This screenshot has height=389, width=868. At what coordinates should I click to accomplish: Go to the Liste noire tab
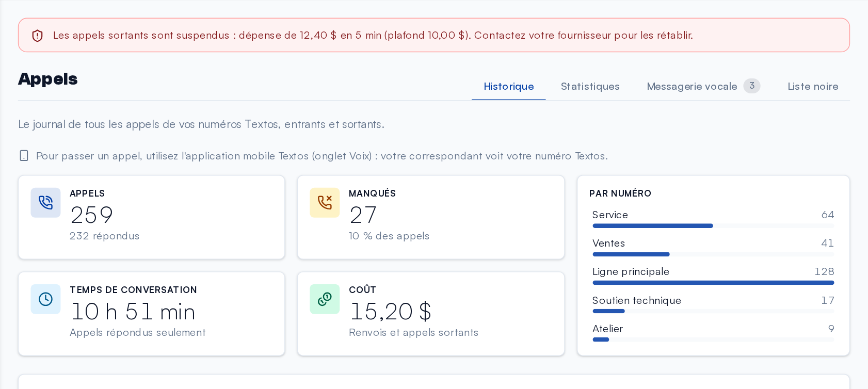813,86
